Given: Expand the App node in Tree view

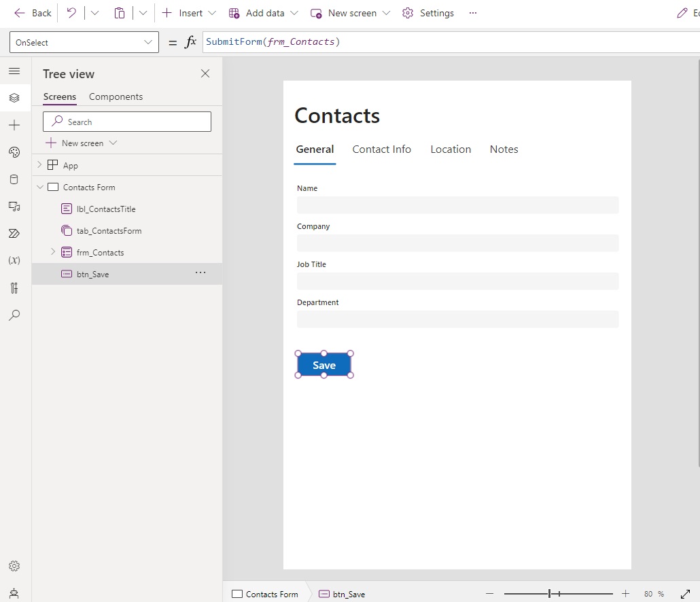Looking at the screenshot, I should click(x=40, y=164).
